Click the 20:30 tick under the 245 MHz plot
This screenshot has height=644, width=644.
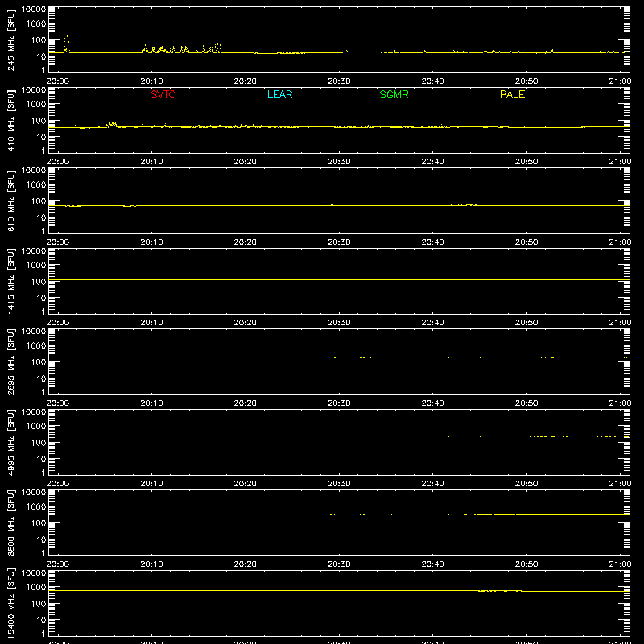click(x=339, y=81)
